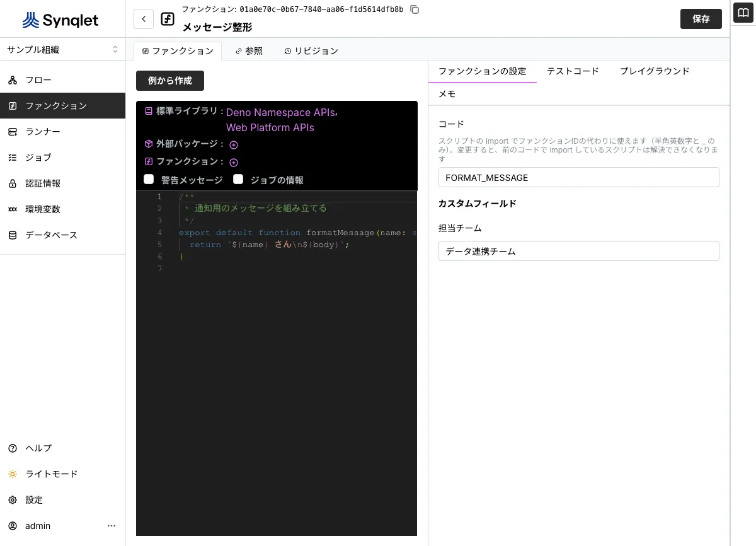Open ランナー in the sidebar
Image resolution: width=756 pixels, height=546 pixels.
pyautogui.click(x=62, y=132)
